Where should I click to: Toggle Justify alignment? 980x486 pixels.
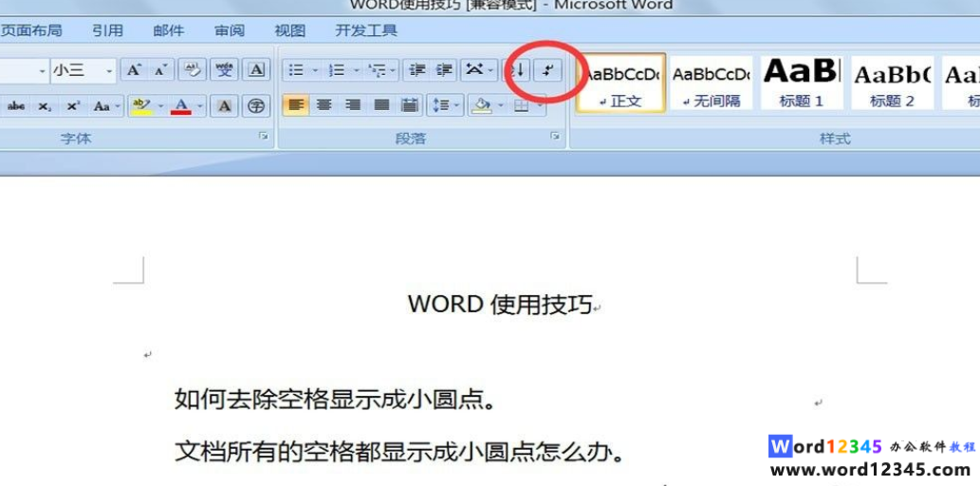[381, 105]
